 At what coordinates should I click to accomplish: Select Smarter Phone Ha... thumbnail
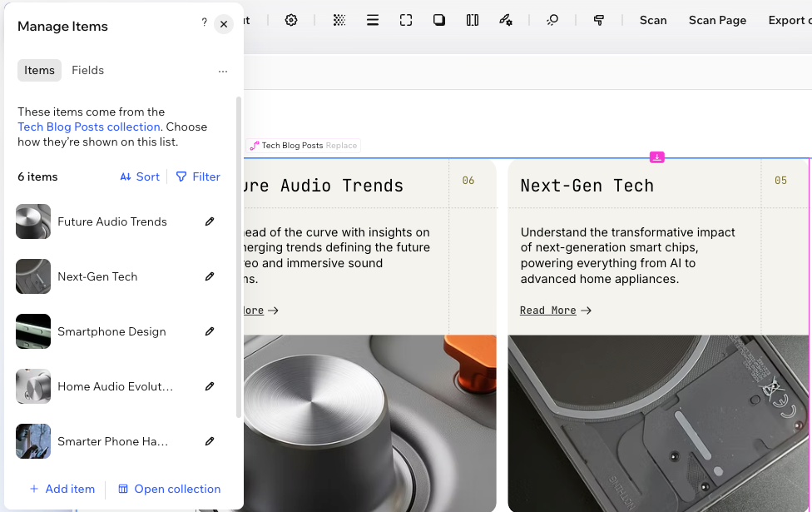pos(33,441)
